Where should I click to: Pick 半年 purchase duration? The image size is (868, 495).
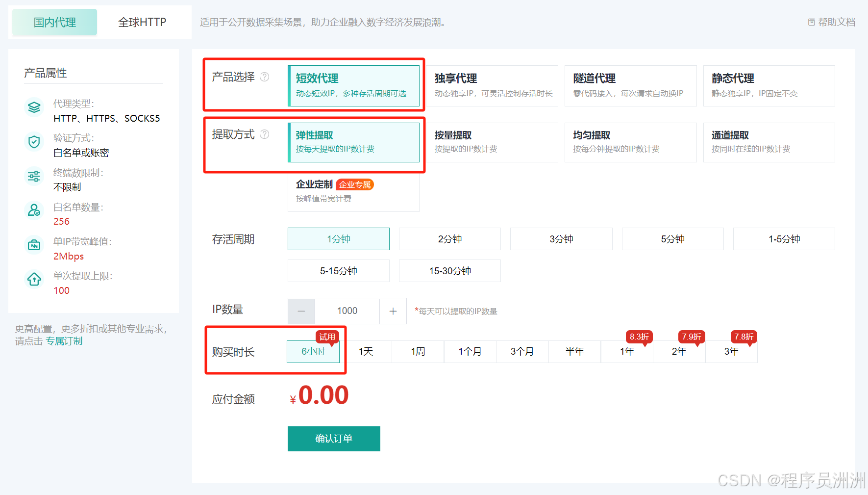pos(575,352)
